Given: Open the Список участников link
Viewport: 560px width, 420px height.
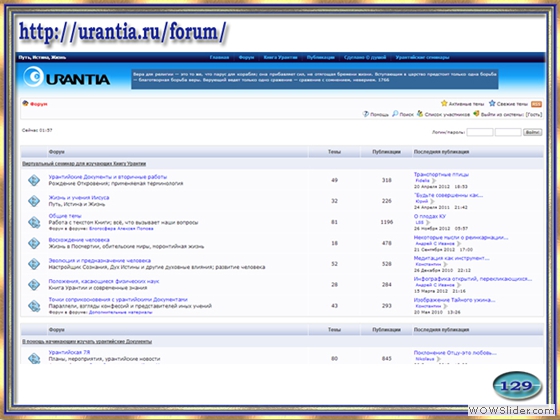Looking at the screenshot, I should coord(447,115).
